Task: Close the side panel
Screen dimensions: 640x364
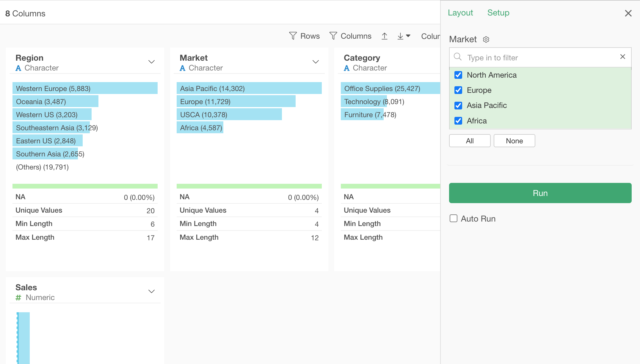Action: click(x=628, y=13)
